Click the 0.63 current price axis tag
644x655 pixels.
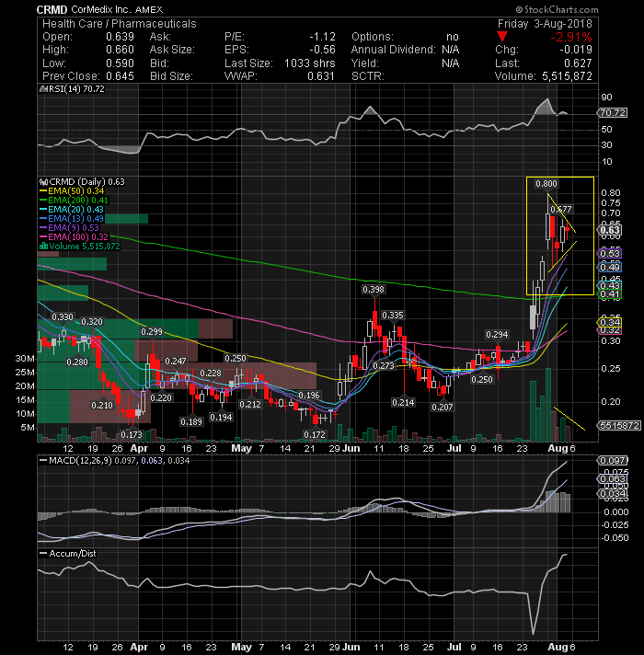click(610, 230)
